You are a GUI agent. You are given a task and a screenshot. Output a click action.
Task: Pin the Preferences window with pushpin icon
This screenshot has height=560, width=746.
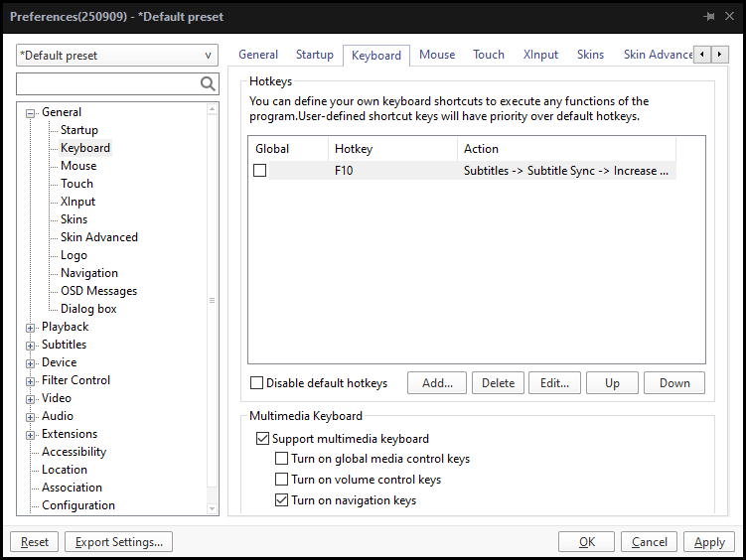point(709,17)
